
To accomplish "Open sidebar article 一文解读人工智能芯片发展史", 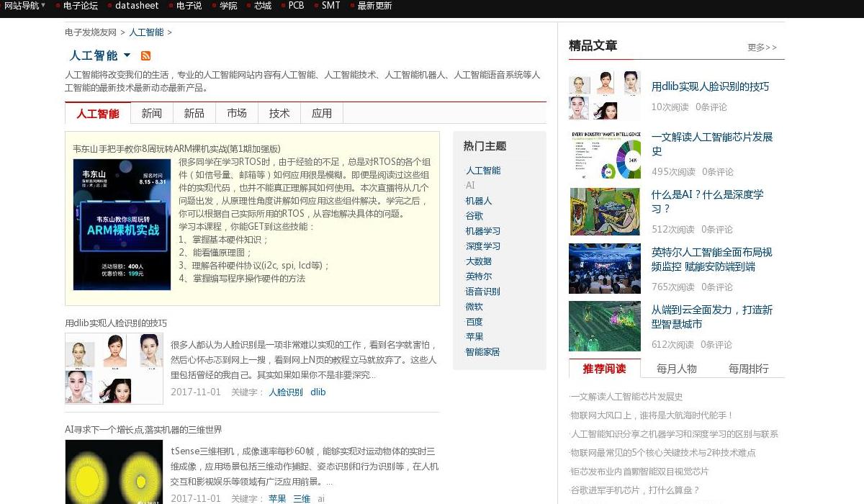I will point(712,144).
